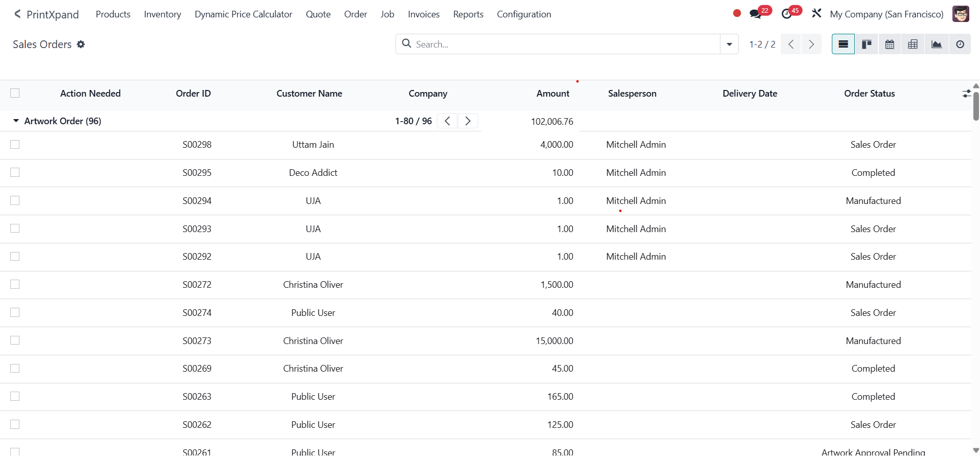Open the search options dropdown arrow
The height and width of the screenshot is (456, 980).
coord(729,44)
